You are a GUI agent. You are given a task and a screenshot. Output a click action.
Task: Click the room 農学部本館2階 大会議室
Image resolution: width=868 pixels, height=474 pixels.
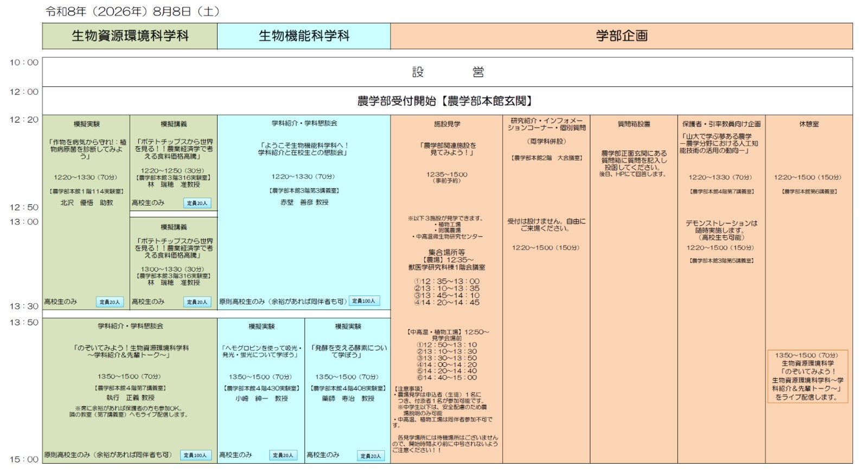[x=546, y=158]
